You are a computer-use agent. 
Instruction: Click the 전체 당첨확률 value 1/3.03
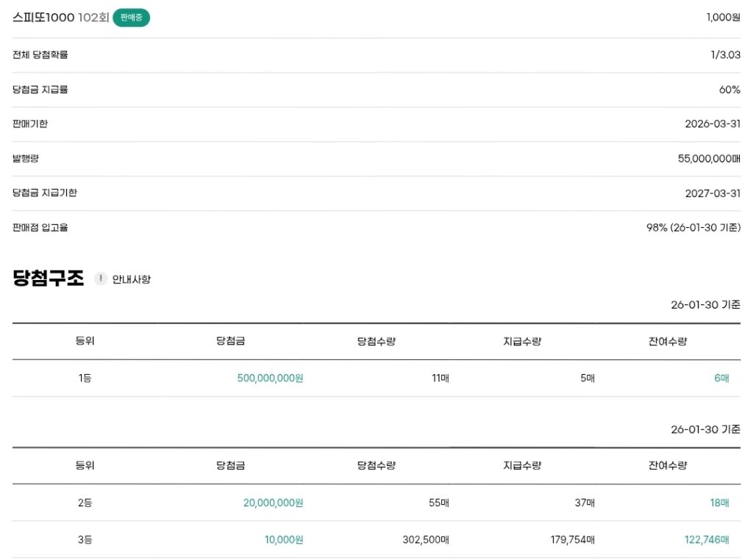(725, 55)
